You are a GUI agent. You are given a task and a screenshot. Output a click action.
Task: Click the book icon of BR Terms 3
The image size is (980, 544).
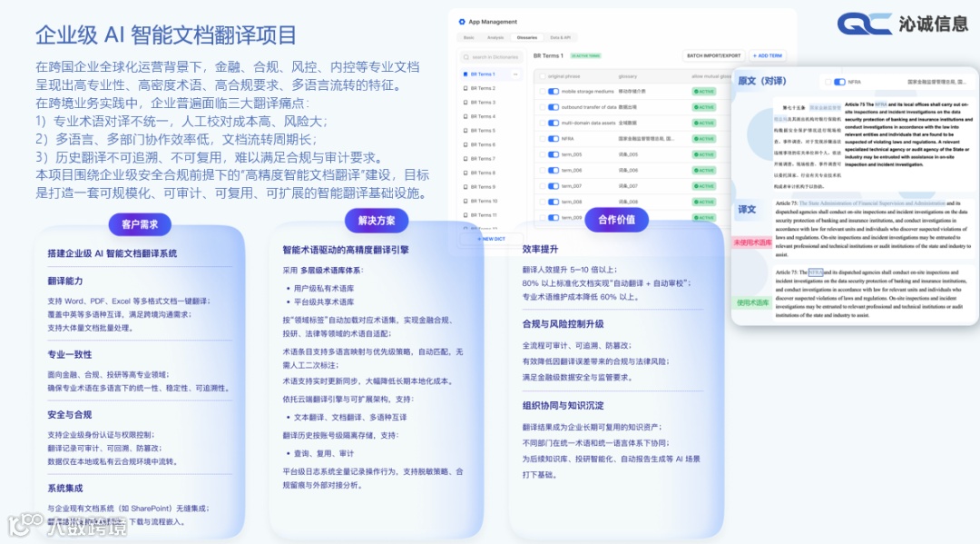point(465,103)
